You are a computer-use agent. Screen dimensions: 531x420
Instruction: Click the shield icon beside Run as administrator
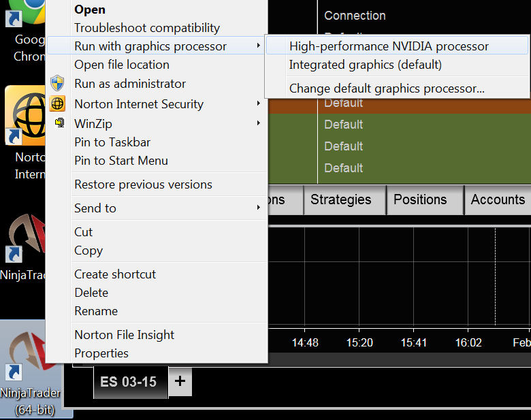click(x=58, y=84)
